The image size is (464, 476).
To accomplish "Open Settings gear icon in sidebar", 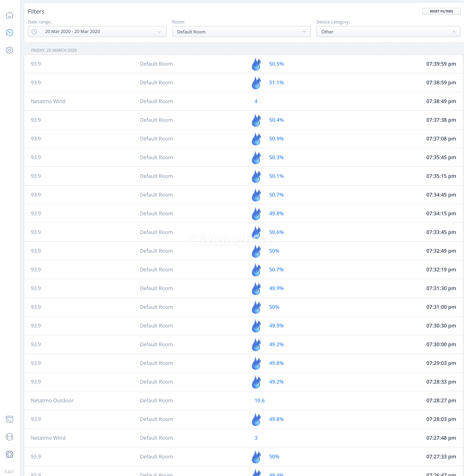I will click(x=10, y=50).
